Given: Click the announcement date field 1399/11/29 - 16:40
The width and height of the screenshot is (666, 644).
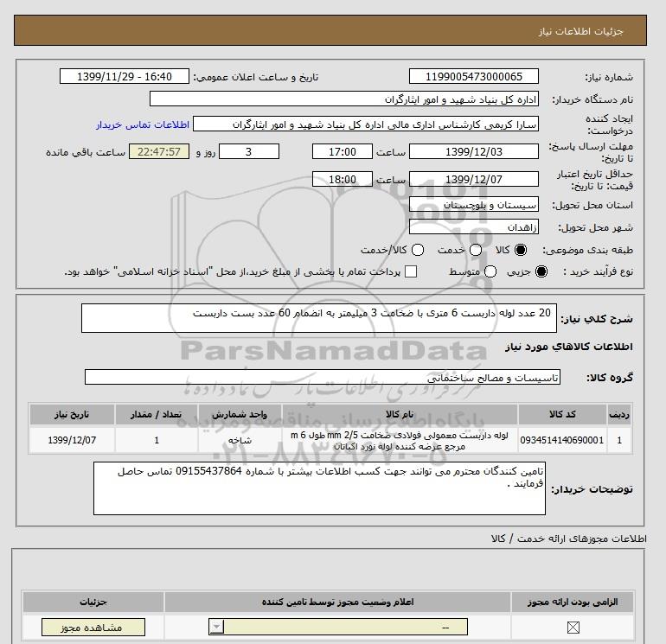Looking at the screenshot, I should (x=124, y=76).
